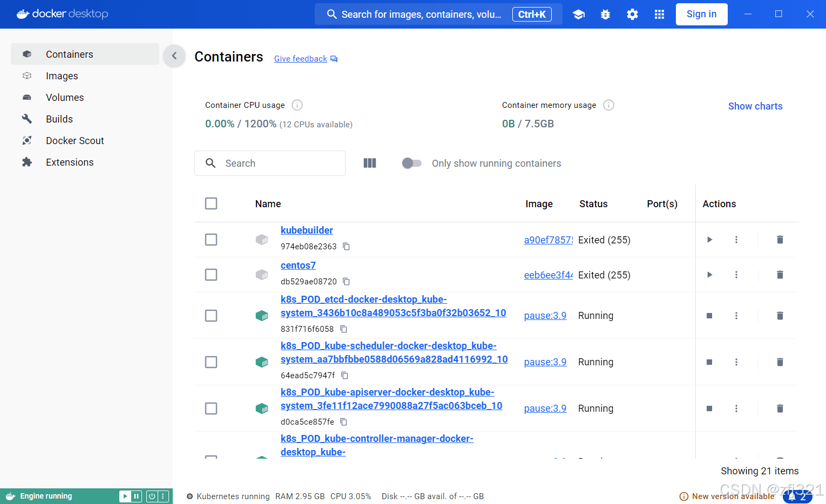Copy the container ID d0ca5ce857fe
826x504 pixels.
click(x=343, y=422)
